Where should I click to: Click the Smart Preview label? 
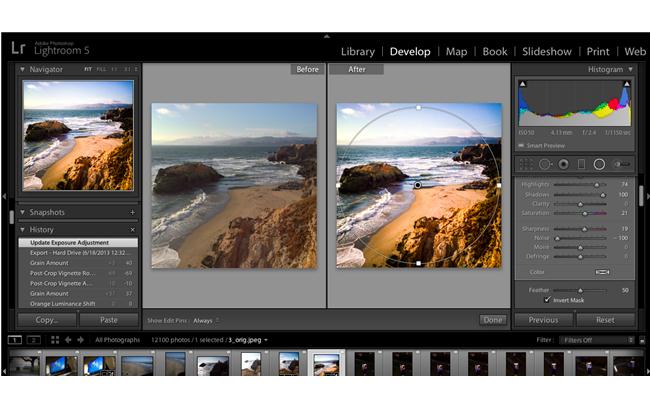click(546, 146)
